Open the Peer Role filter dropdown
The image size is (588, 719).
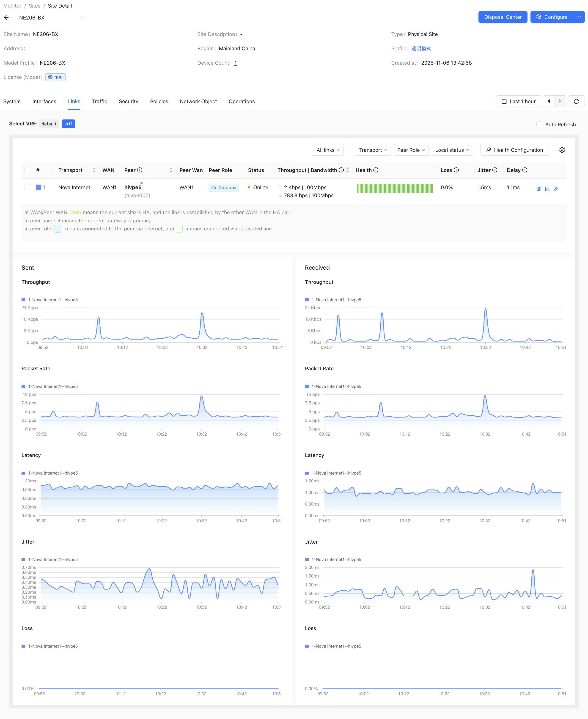[411, 150]
